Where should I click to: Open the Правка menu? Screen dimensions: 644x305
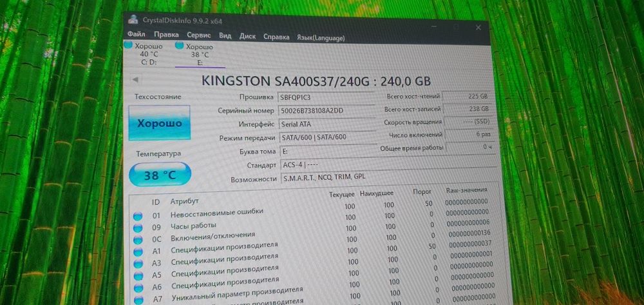pyautogui.click(x=166, y=35)
